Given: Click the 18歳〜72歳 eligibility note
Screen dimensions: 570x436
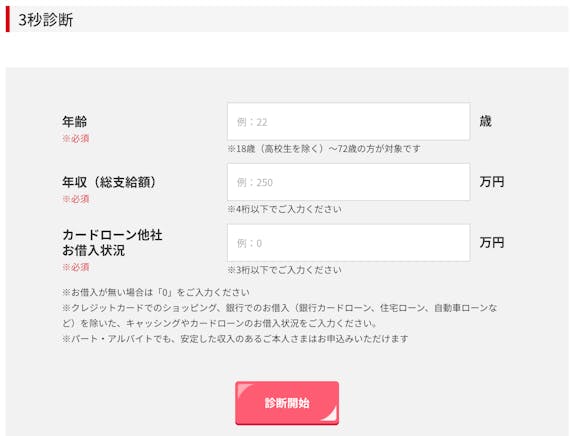Looking at the screenshot, I should [324, 149].
